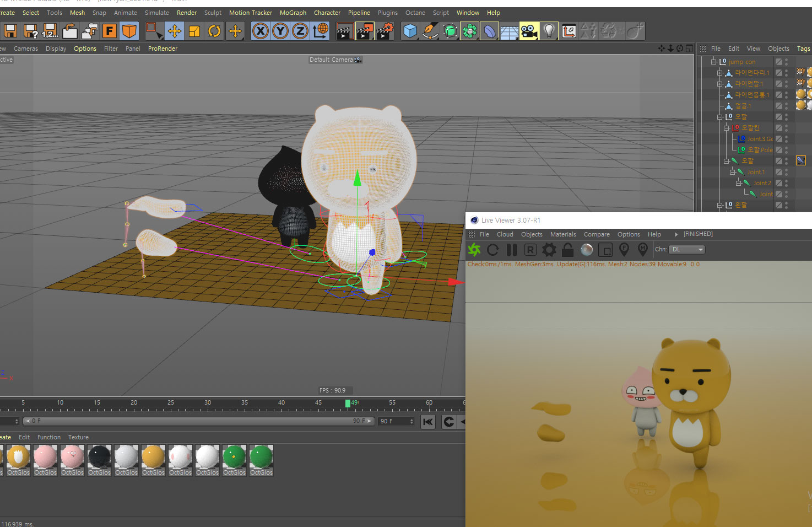This screenshot has height=527, width=812.
Task: Select the Rotate tool
Action: (x=214, y=31)
